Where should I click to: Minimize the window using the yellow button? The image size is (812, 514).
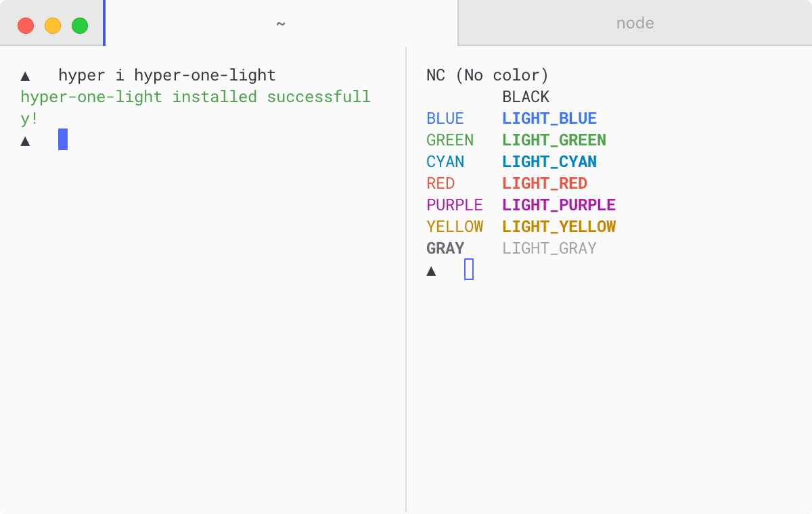click(53, 26)
